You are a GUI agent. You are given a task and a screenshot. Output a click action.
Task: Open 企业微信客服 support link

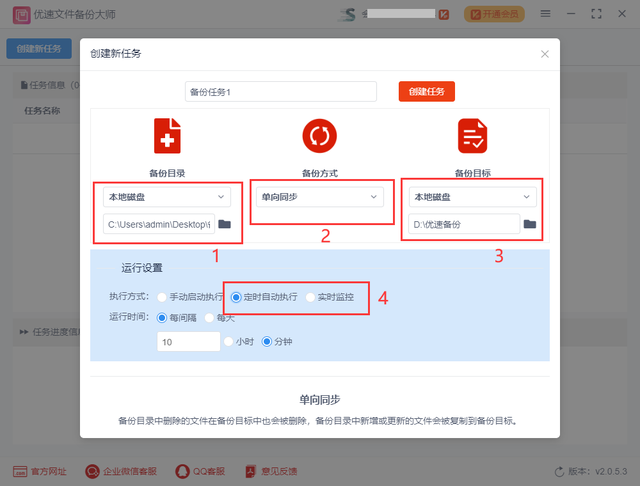click(x=121, y=472)
